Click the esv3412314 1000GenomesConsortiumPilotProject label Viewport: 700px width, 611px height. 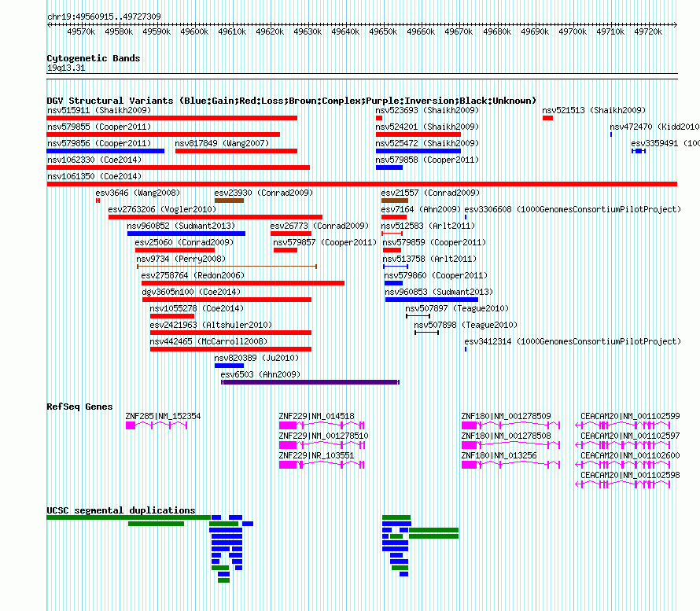click(573, 341)
